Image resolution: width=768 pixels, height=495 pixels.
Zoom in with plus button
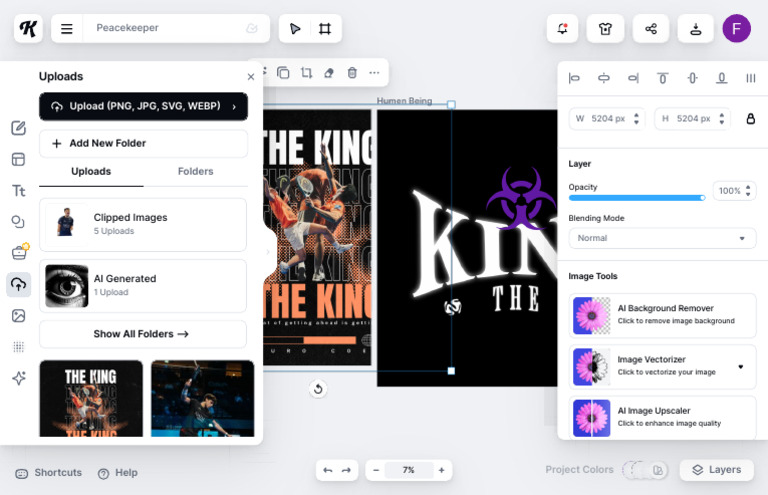441,470
